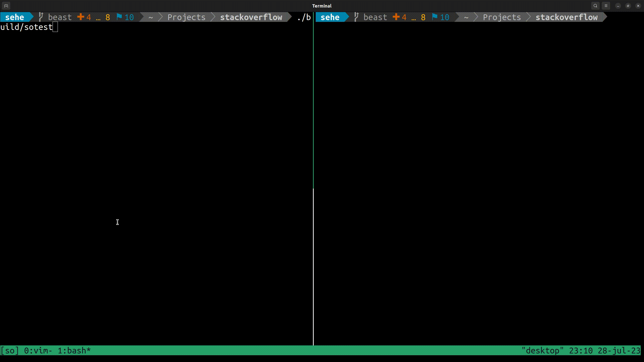
Task: Select the 0:vim window in the tmux status bar
Action: (x=38, y=350)
